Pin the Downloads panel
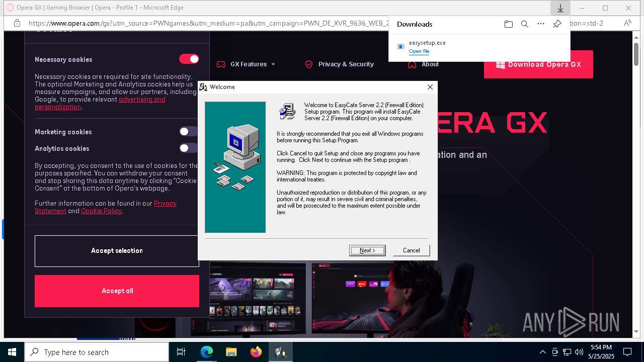This screenshot has width=644, height=362. (x=557, y=24)
